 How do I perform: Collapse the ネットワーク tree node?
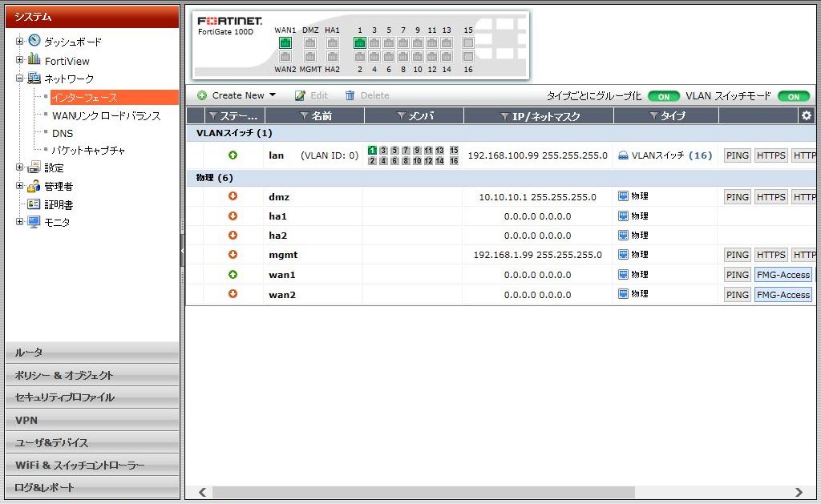tap(20, 79)
